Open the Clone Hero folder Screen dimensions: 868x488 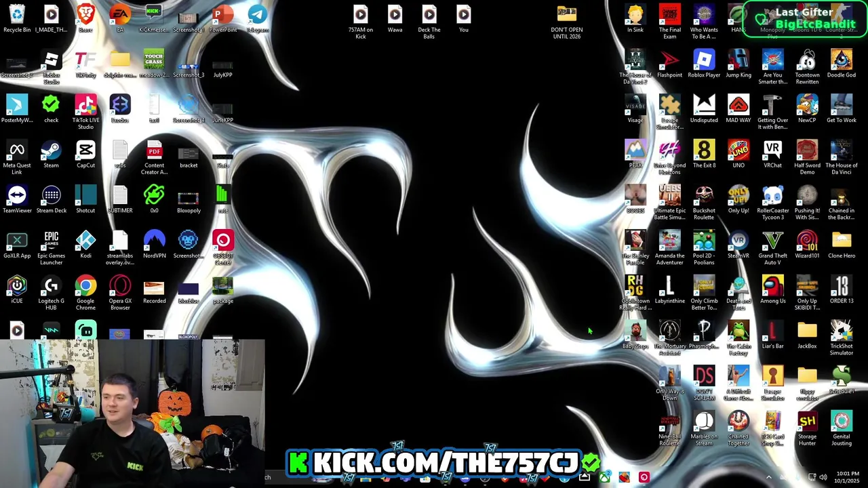[842, 245]
